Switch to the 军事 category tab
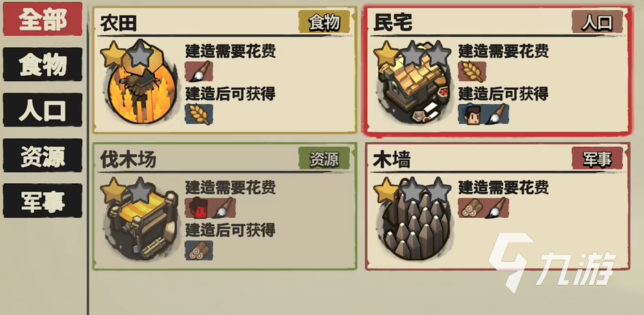This screenshot has width=644, height=315. 42,201
